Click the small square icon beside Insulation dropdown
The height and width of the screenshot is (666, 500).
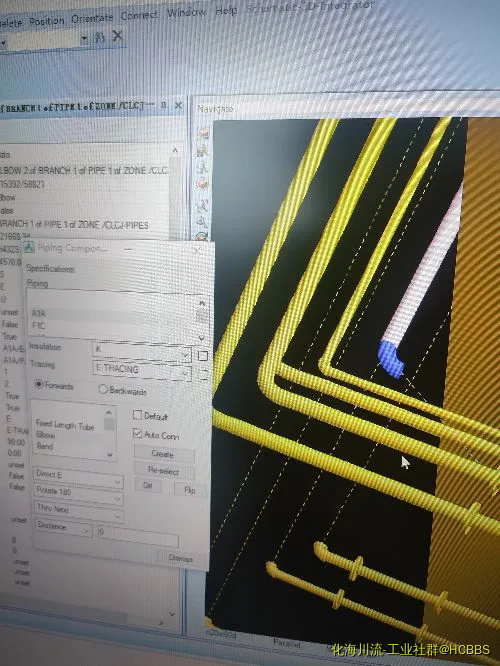[x=203, y=356]
